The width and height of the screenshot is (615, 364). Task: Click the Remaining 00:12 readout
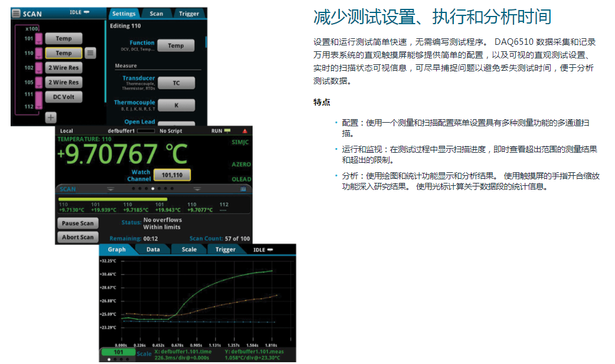tap(134, 238)
